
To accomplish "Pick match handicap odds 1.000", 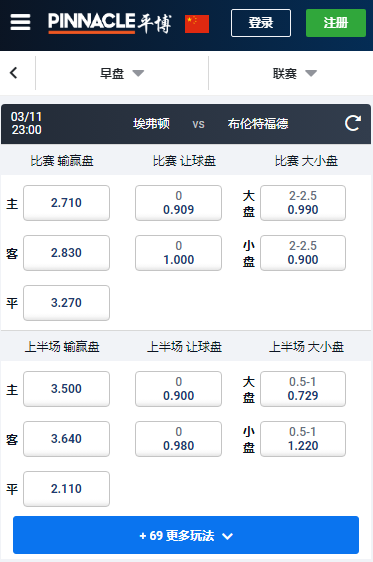I will (x=178, y=253).
